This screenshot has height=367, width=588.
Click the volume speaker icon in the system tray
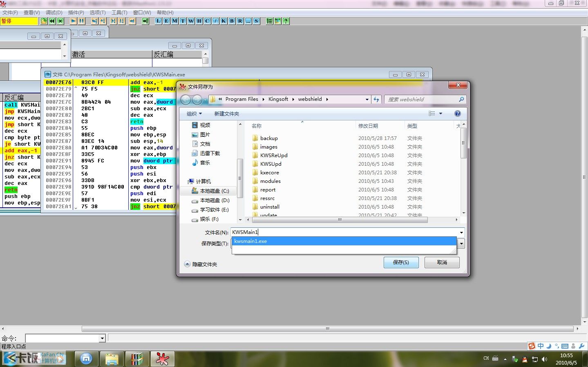(544, 359)
